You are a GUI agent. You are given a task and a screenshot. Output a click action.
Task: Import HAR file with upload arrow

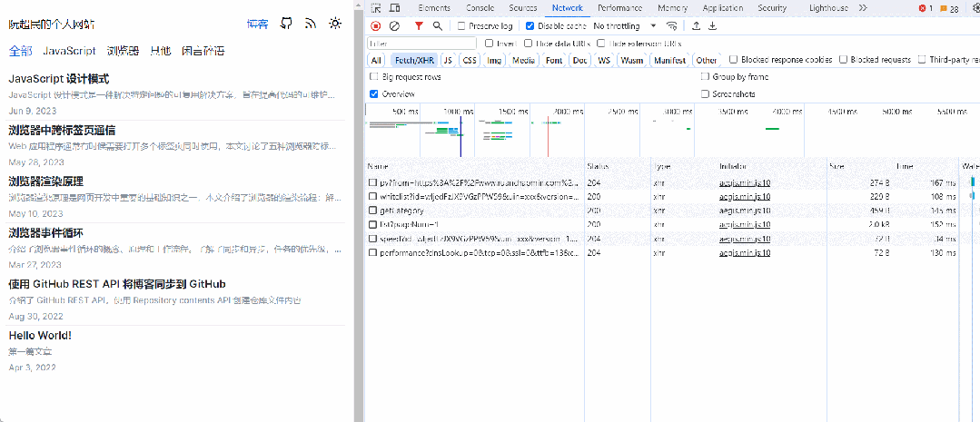coord(697,26)
